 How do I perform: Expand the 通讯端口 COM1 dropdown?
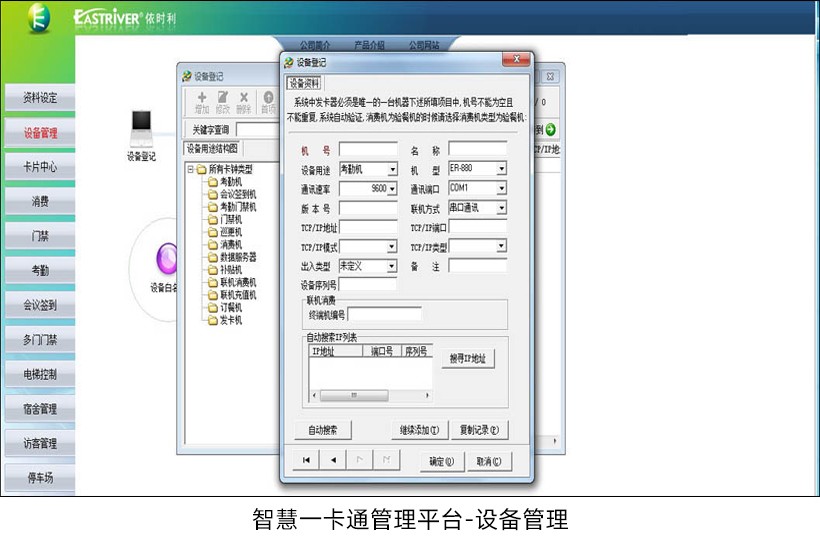pyautogui.click(x=501, y=188)
